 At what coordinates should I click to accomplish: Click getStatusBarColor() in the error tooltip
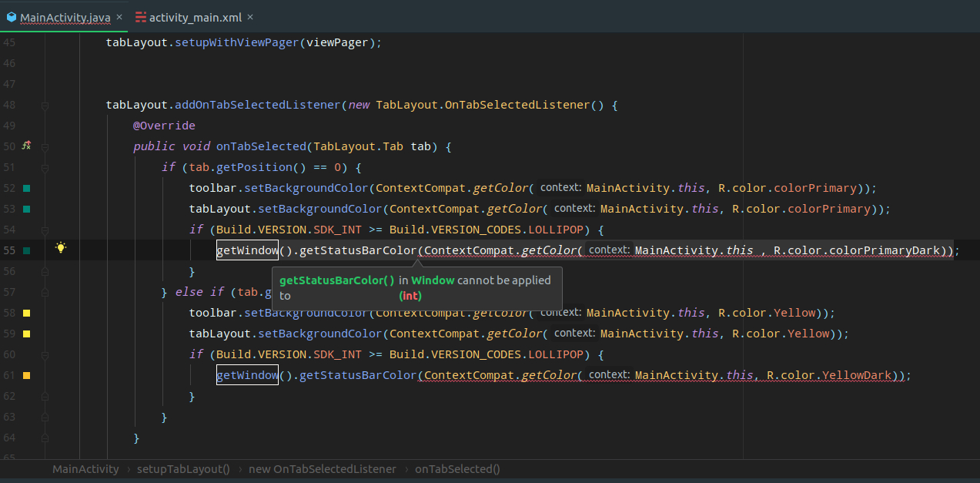pos(337,280)
